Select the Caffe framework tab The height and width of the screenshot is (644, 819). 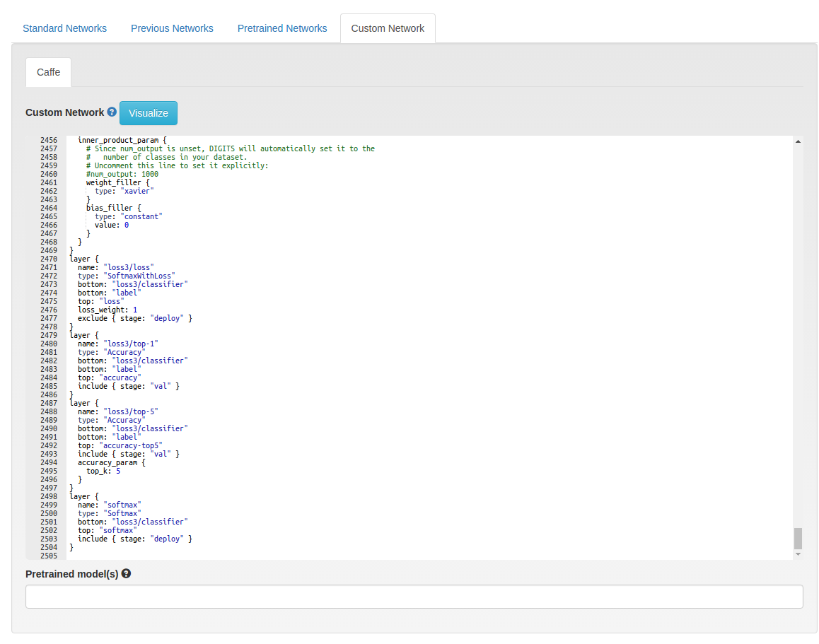tap(49, 72)
